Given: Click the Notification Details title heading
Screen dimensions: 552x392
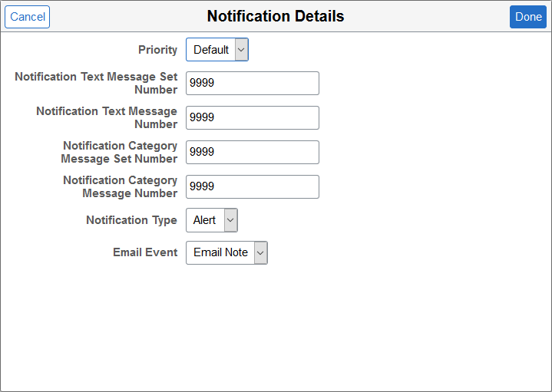Looking at the screenshot, I should click(276, 16).
